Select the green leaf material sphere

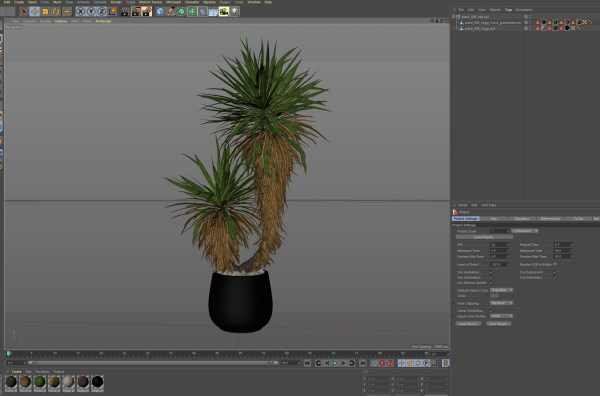click(x=40, y=382)
